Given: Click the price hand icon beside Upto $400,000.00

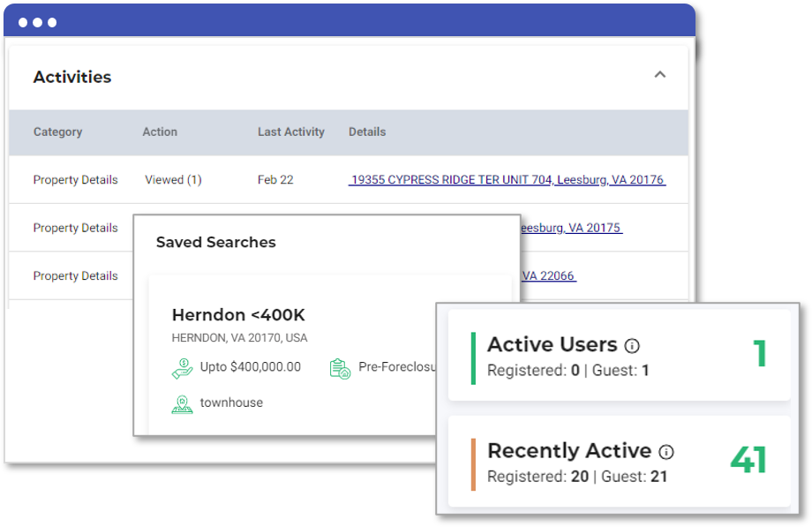Looking at the screenshot, I should click(183, 368).
